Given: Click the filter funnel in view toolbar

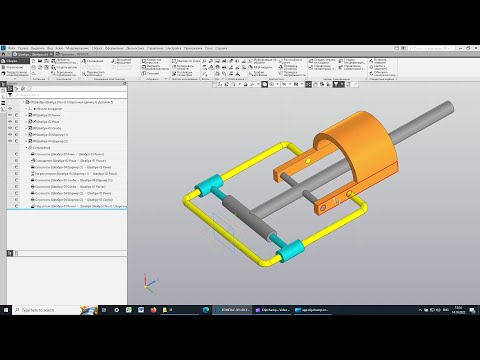Looking at the screenshot, I should pos(336,84).
